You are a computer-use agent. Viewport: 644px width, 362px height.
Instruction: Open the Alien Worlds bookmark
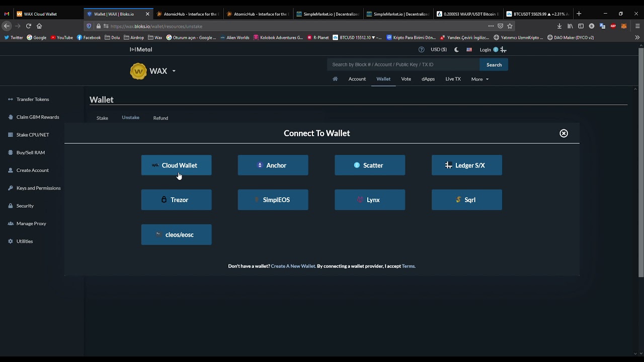(x=234, y=37)
